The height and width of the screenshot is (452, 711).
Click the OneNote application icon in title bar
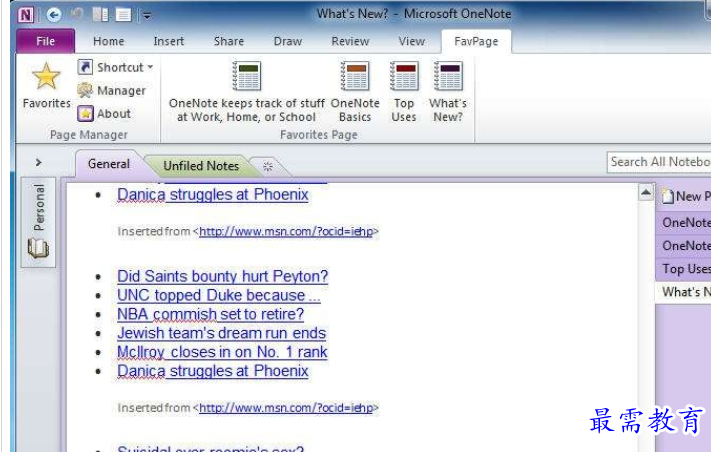click(25, 15)
